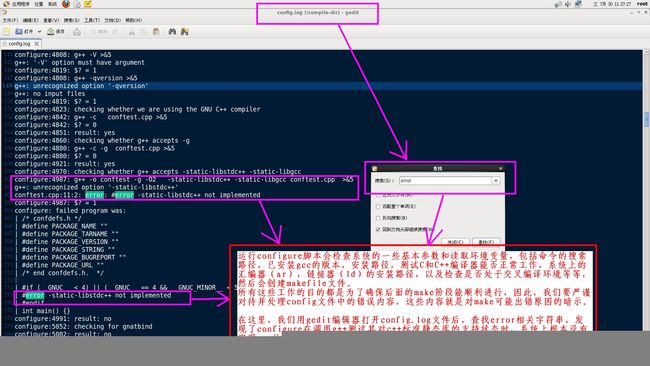Open Find with the binoculars icon
This screenshot has height=366, width=650.
pos(172,32)
